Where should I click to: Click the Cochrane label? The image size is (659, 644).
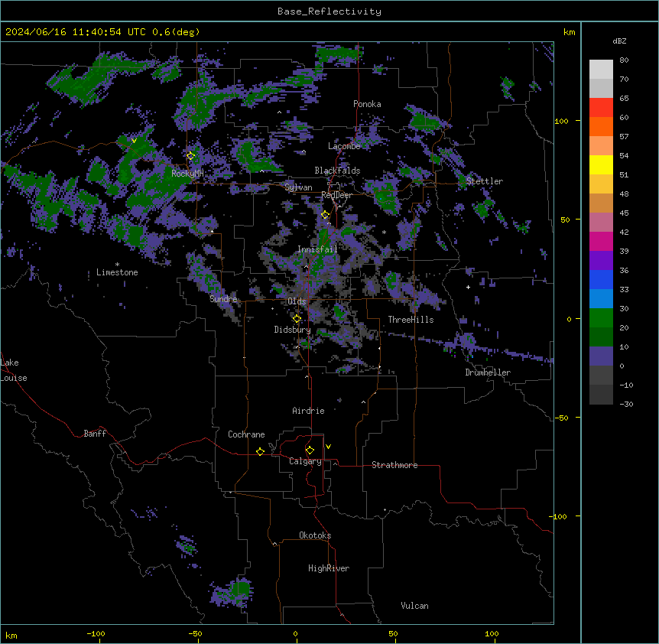tap(246, 434)
